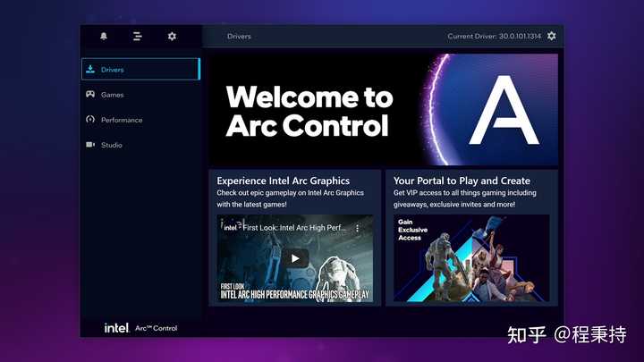
Task: Click the Studio camera icon
Action: click(x=90, y=145)
